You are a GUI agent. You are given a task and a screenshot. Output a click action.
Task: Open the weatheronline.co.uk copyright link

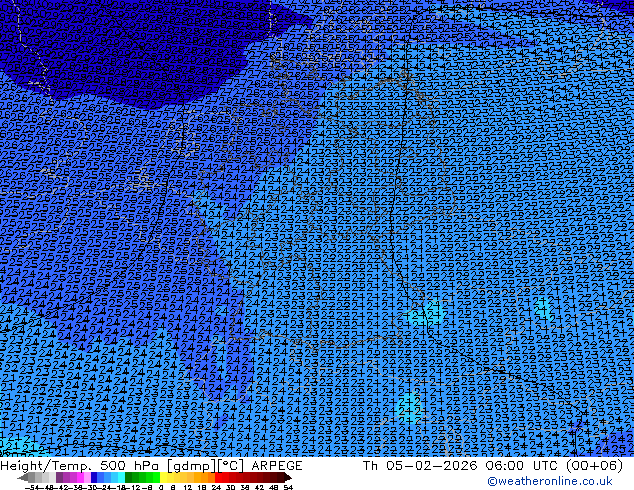click(x=550, y=481)
